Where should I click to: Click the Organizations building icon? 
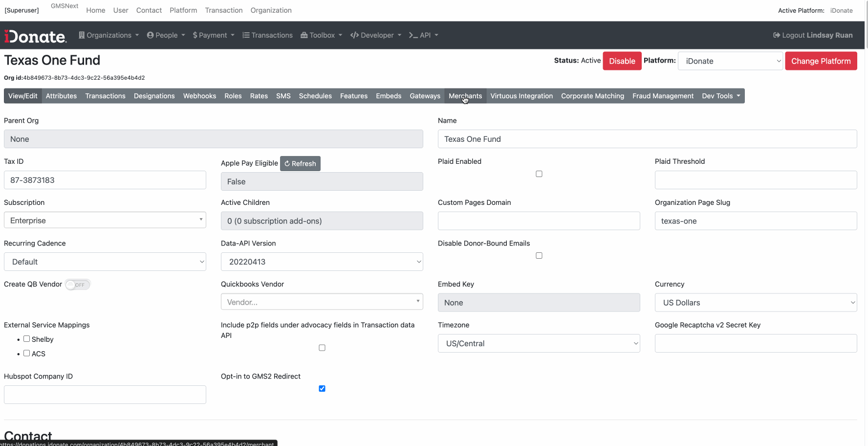[x=82, y=35]
